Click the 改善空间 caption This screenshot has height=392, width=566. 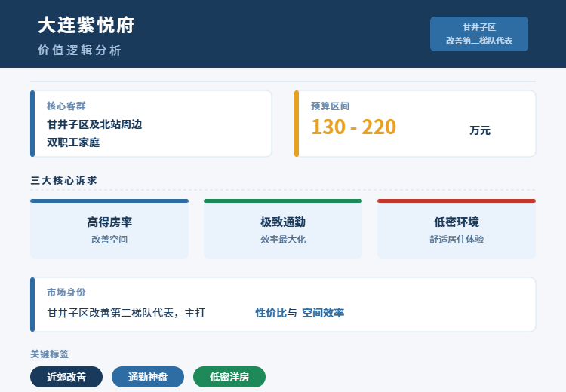109,240
